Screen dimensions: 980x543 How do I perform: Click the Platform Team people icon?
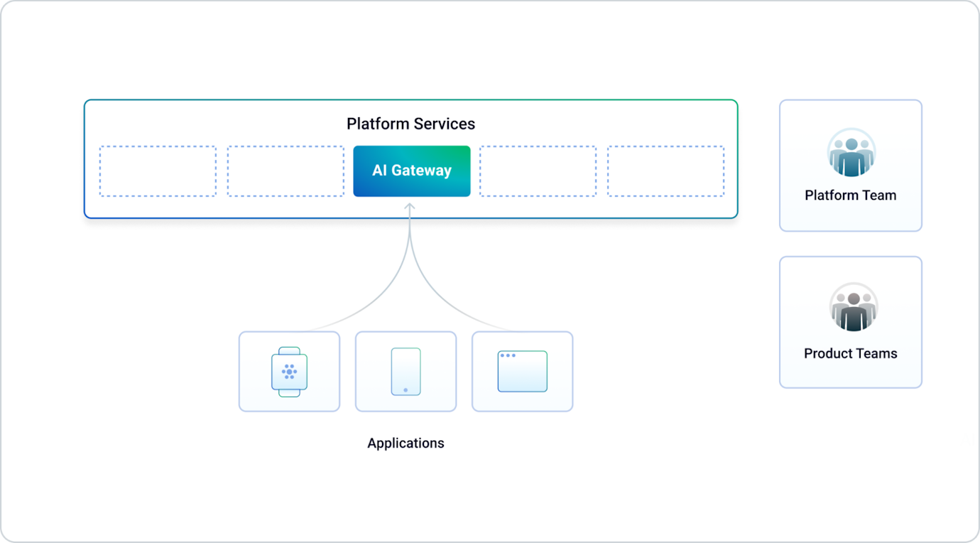pyautogui.click(x=850, y=151)
